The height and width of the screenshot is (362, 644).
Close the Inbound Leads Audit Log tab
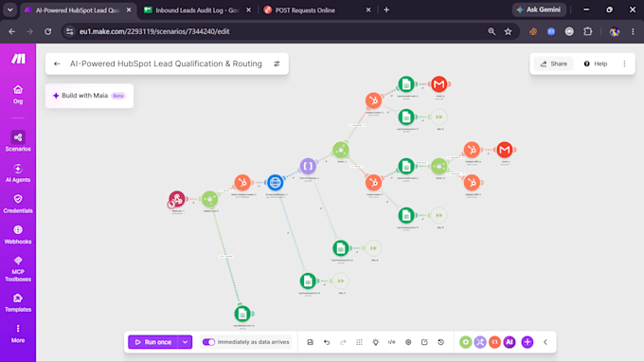pos(248,10)
